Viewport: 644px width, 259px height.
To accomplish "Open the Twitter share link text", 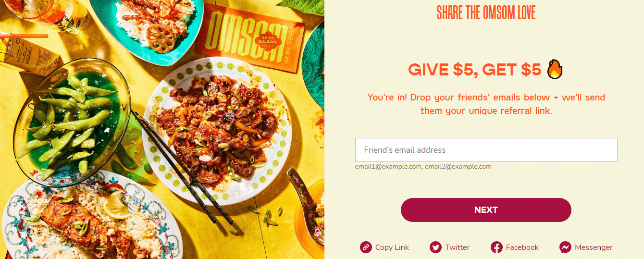I will 457,247.
